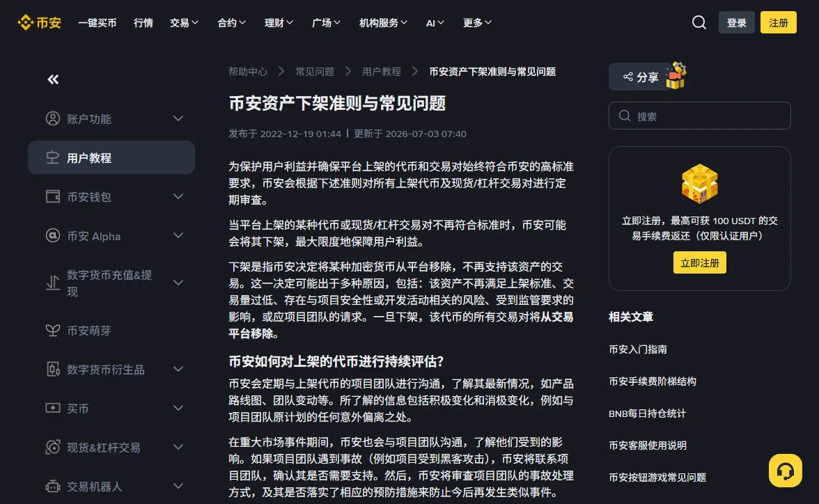The width and height of the screenshot is (819, 504).
Task: Expand the 交易机器人 section chevron
Action: tap(178, 486)
